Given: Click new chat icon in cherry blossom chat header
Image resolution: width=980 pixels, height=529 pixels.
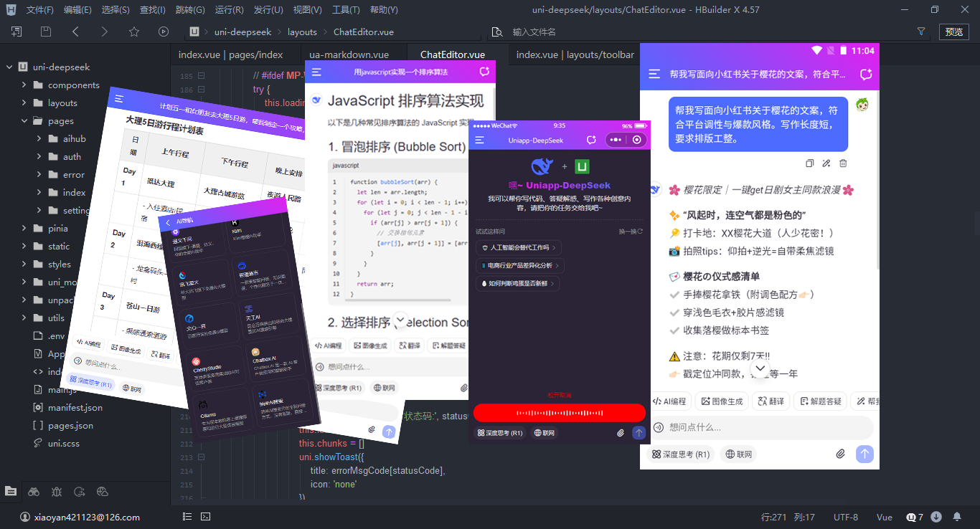Looking at the screenshot, I should pos(866,74).
